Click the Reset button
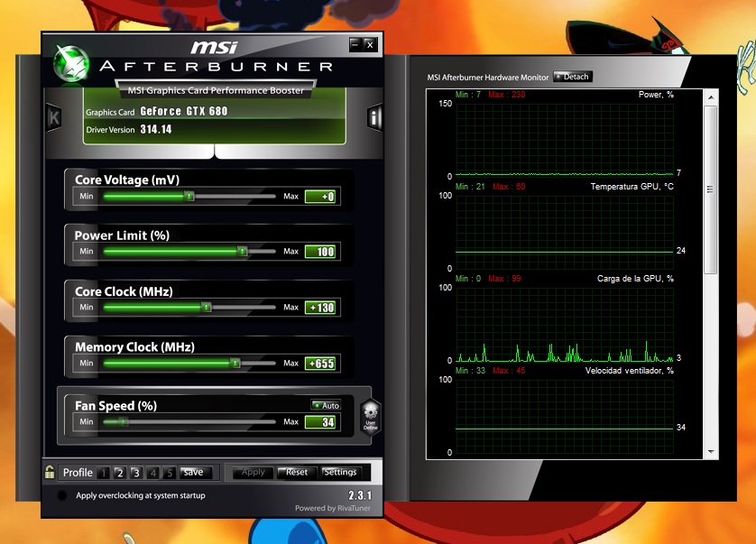 click(x=297, y=473)
